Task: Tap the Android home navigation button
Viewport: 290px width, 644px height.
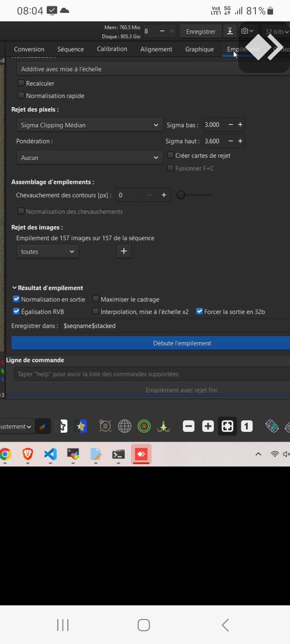Action: point(144,625)
